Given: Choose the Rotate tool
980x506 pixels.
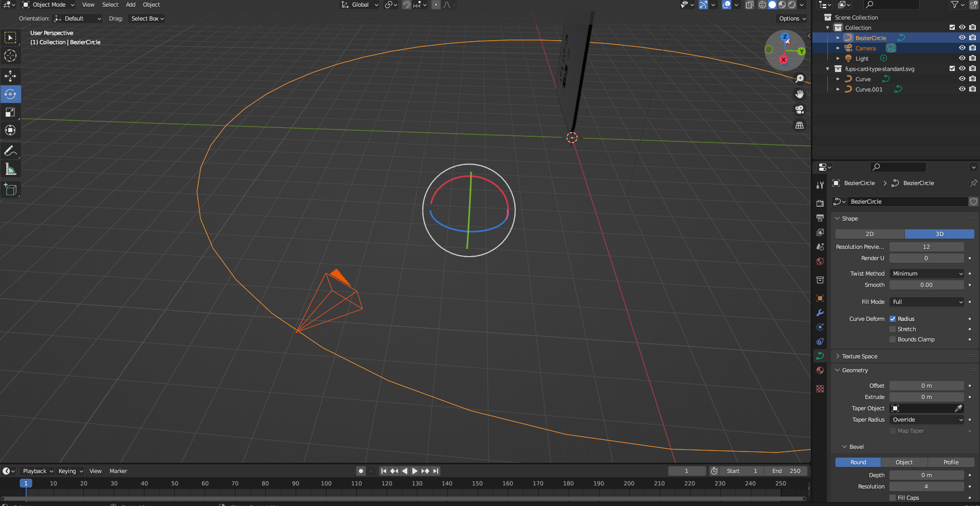Looking at the screenshot, I should [x=10, y=94].
